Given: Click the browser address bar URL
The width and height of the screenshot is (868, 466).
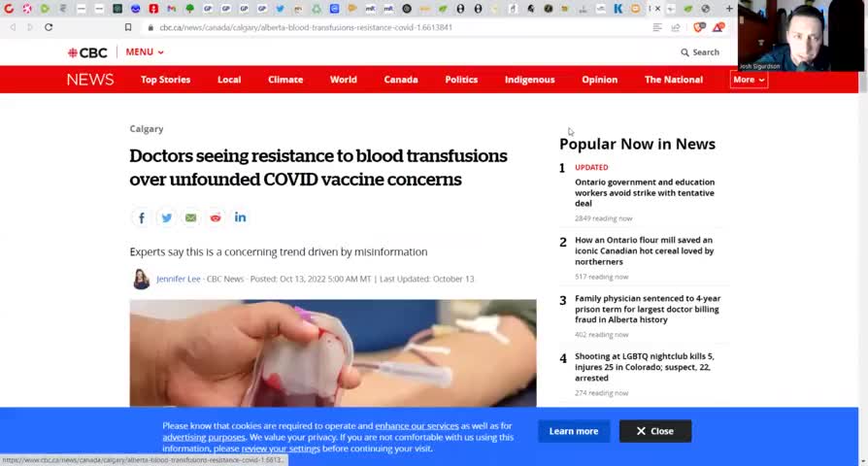Looking at the screenshot, I should point(306,27).
